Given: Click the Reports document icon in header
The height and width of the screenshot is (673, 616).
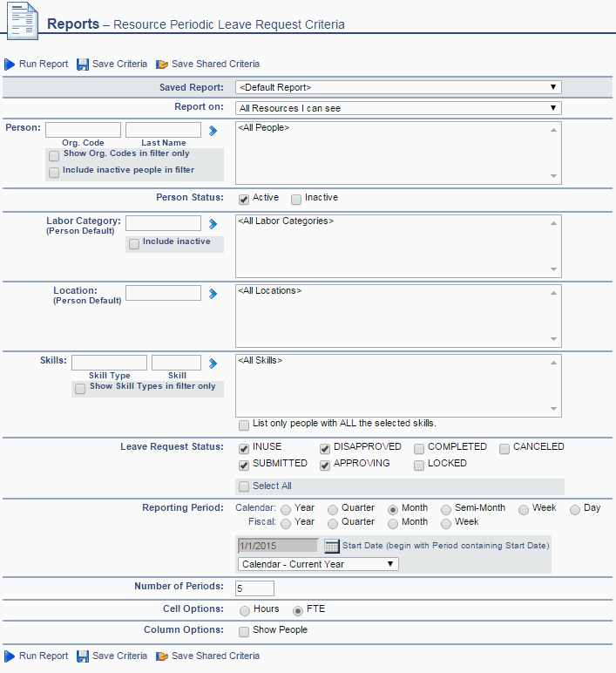Looking at the screenshot, I should coord(23,21).
